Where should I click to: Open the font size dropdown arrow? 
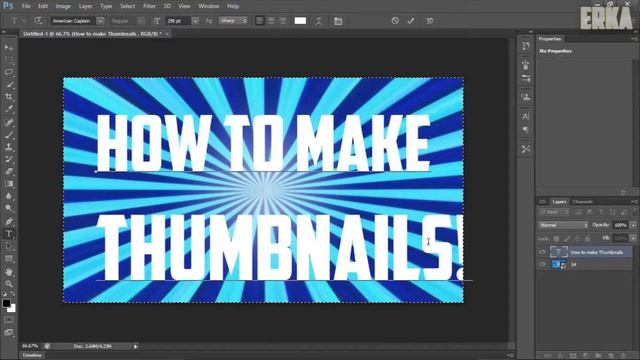click(x=196, y=21)
